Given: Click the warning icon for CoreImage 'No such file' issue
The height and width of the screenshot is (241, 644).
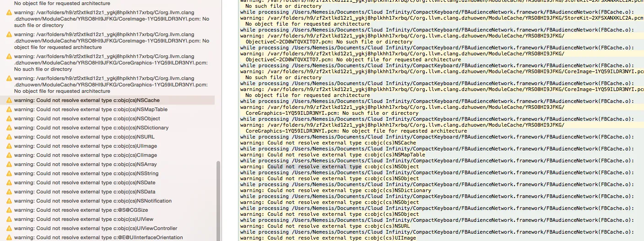Looking at the screenshot, I should (9, 13).
